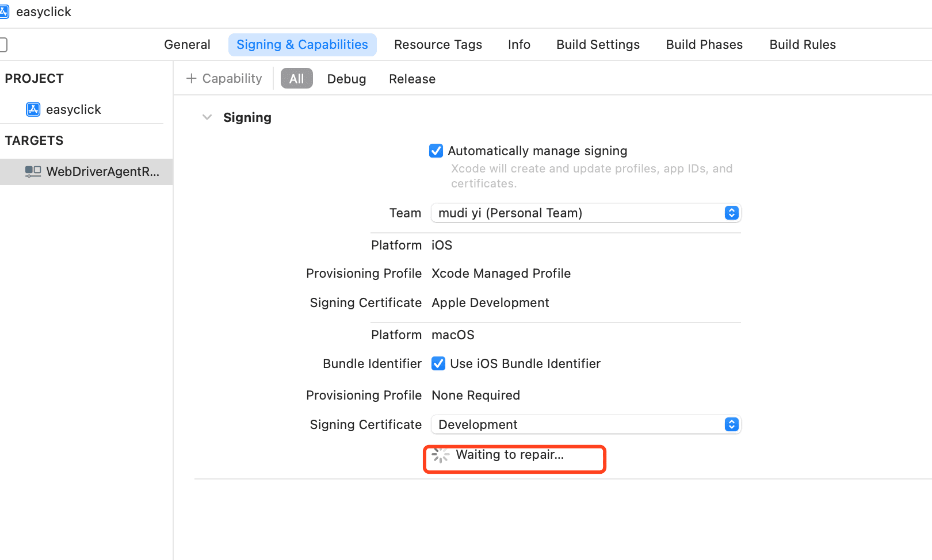
Task: Uncheck Automatically manage signing
Action: [x=436, y=151]
